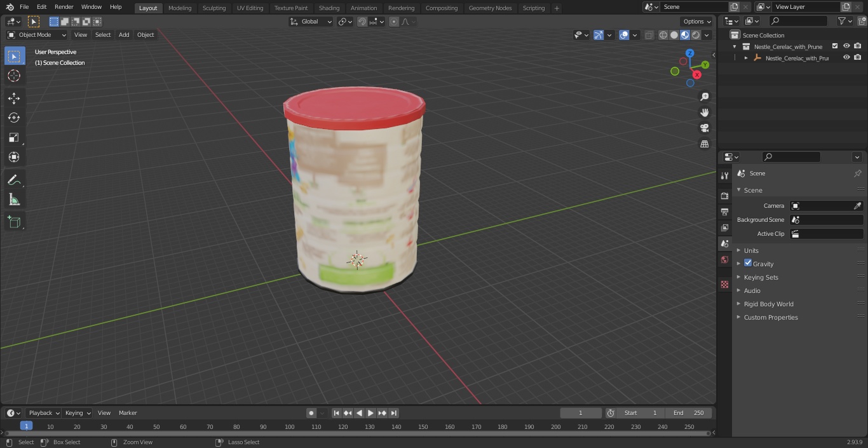
Task: Open the viewport Add menu
Action: [x=124, y=35]
